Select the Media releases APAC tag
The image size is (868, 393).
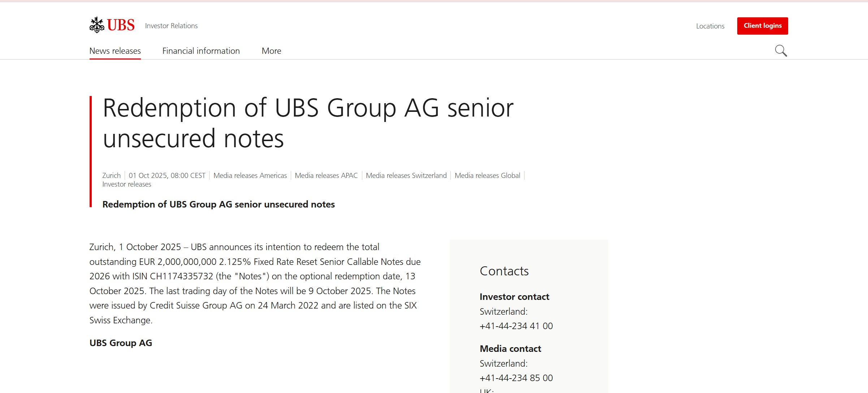point(326,175)
